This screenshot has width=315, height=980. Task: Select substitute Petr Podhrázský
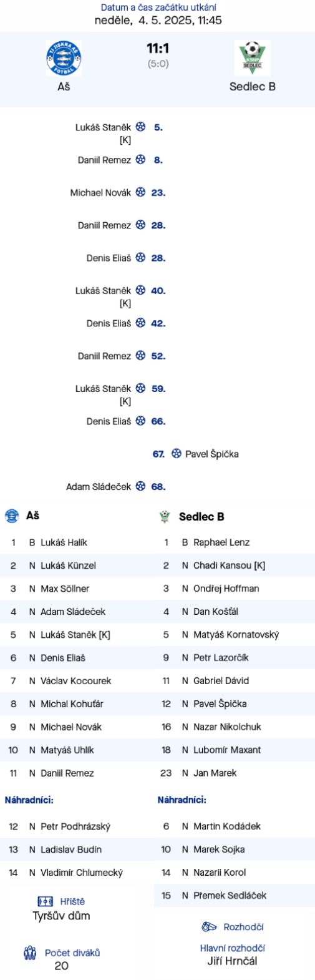75,826
